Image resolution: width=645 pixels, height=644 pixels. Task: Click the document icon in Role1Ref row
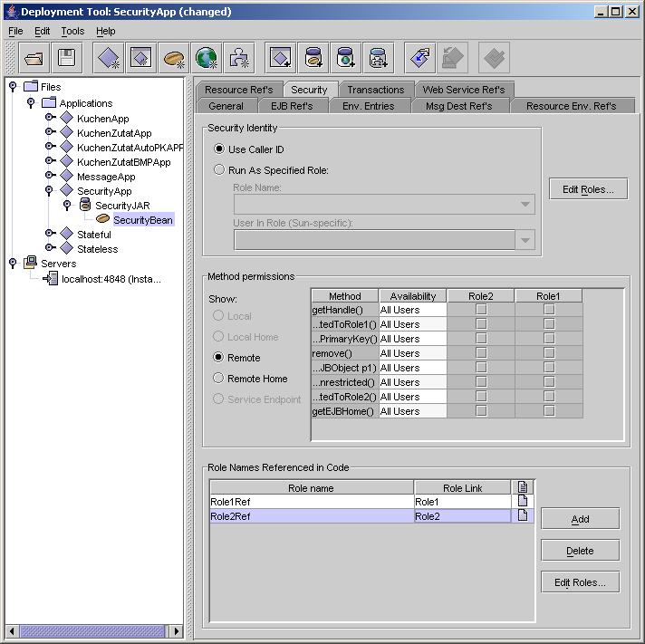523,501
